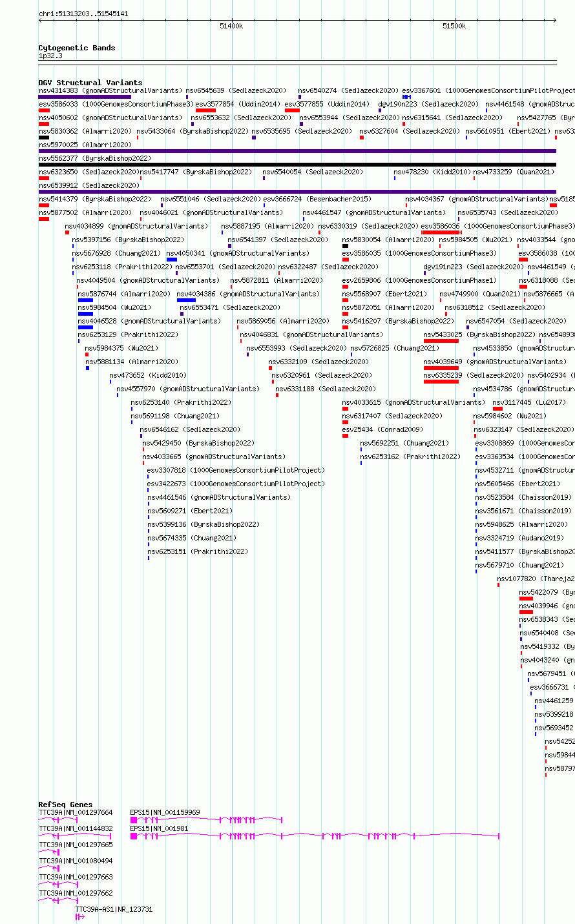Select variant nsv5984504 (Wu2021)
575x924 pixels.
[x=114, y=307]
